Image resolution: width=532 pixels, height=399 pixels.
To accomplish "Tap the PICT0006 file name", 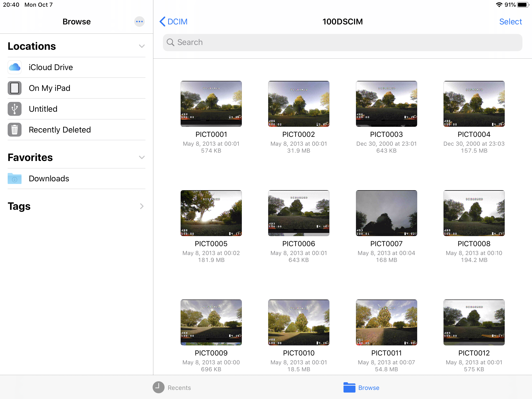I will tap(299, 244).
